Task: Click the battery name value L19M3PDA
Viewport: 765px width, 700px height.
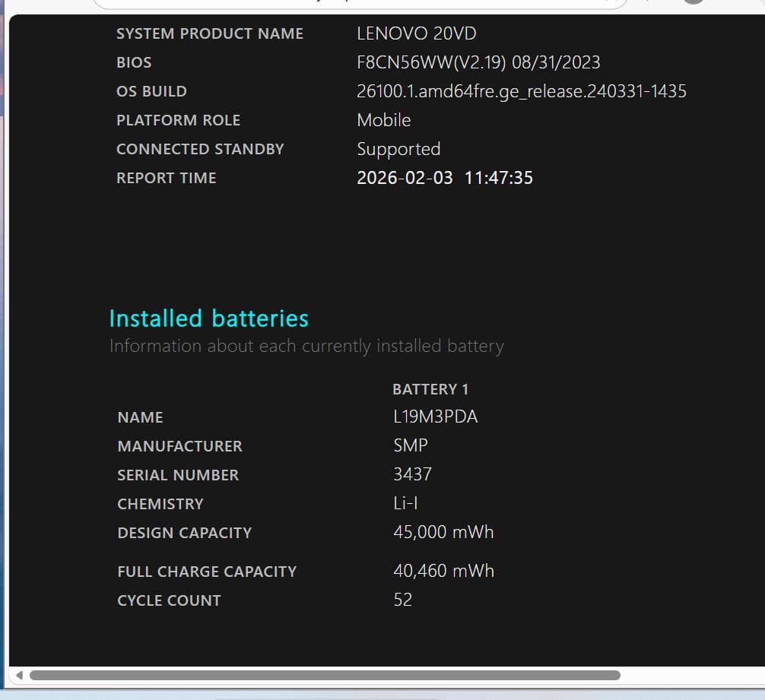Action: (x=435, y=417)
